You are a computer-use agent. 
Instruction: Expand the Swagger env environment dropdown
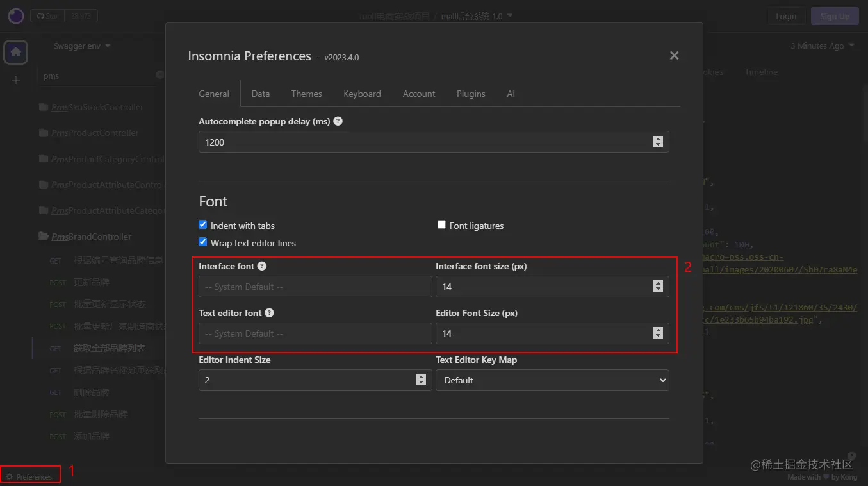(82, 46)
